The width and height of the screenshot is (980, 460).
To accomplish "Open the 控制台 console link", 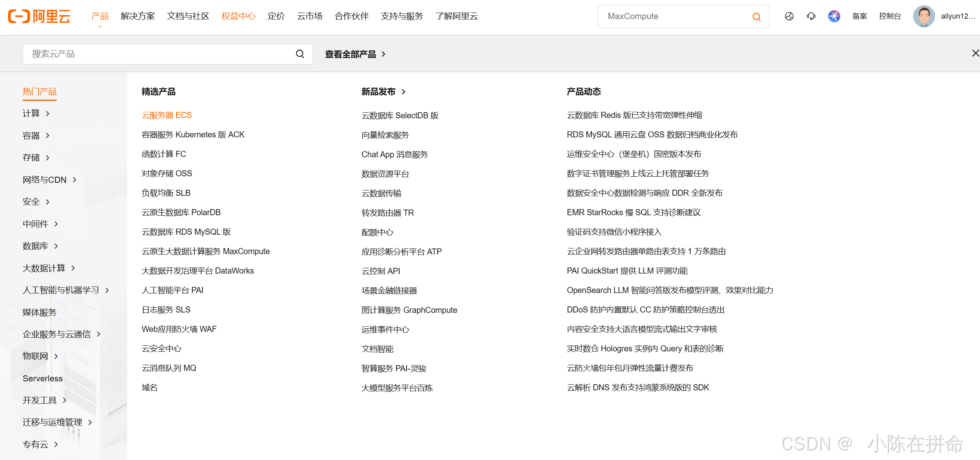I will 890,16.
